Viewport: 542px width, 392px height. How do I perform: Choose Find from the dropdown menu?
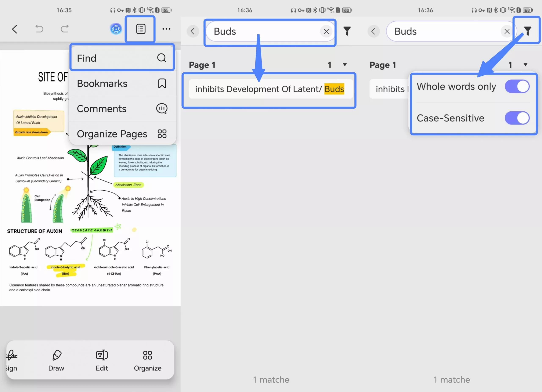point(122,58)
